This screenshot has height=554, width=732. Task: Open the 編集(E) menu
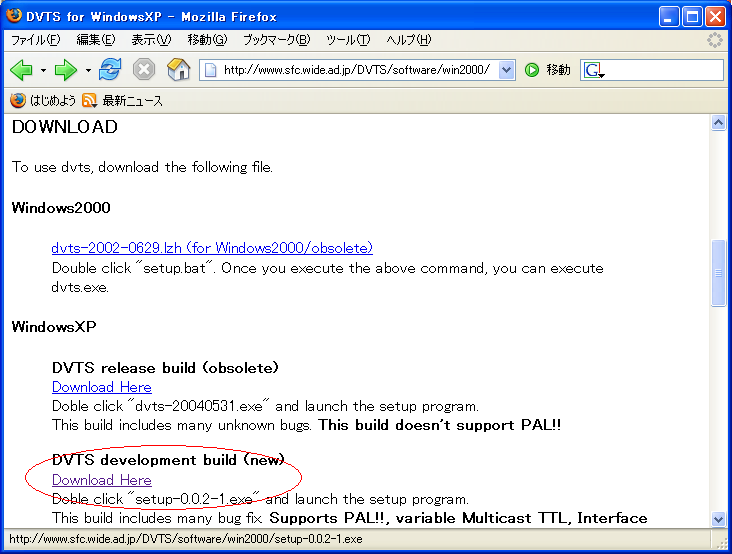tap(96, 40)
